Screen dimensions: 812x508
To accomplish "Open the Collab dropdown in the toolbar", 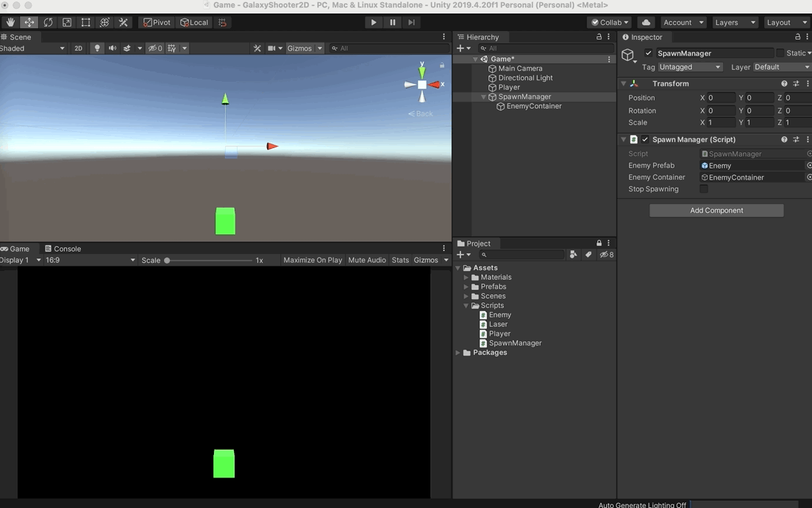I will pyautogui.click(x=609, y=22).
